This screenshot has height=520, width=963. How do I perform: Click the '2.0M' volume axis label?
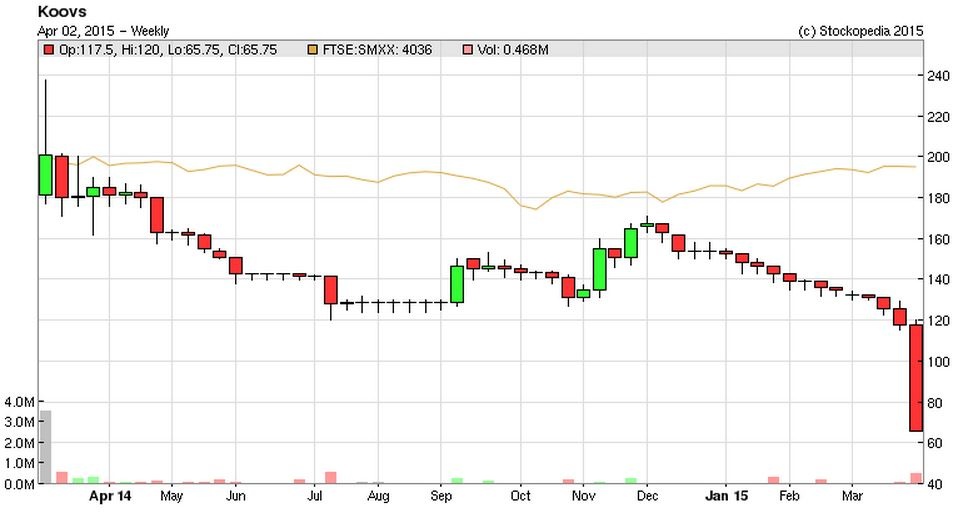click(19, 443)
